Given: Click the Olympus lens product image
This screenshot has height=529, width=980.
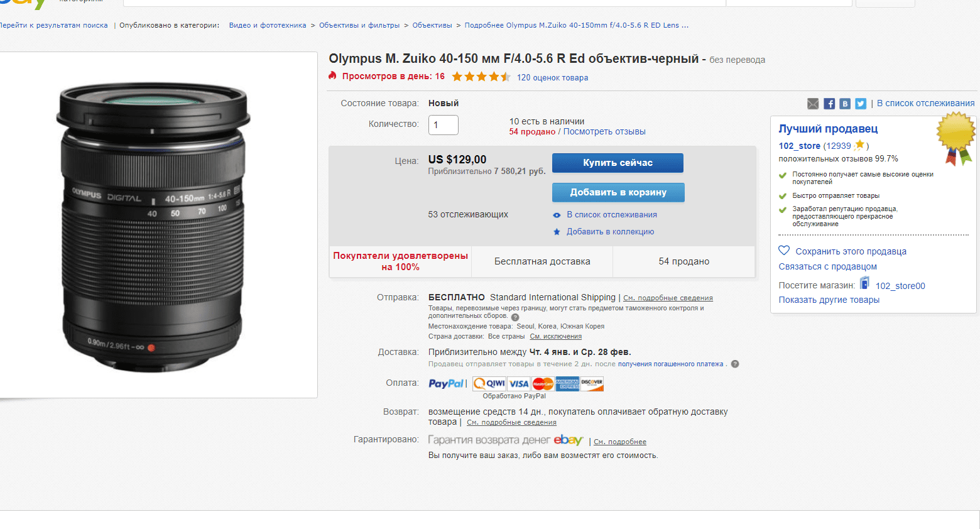Looking at the screenshot, I should click(154, 226).
